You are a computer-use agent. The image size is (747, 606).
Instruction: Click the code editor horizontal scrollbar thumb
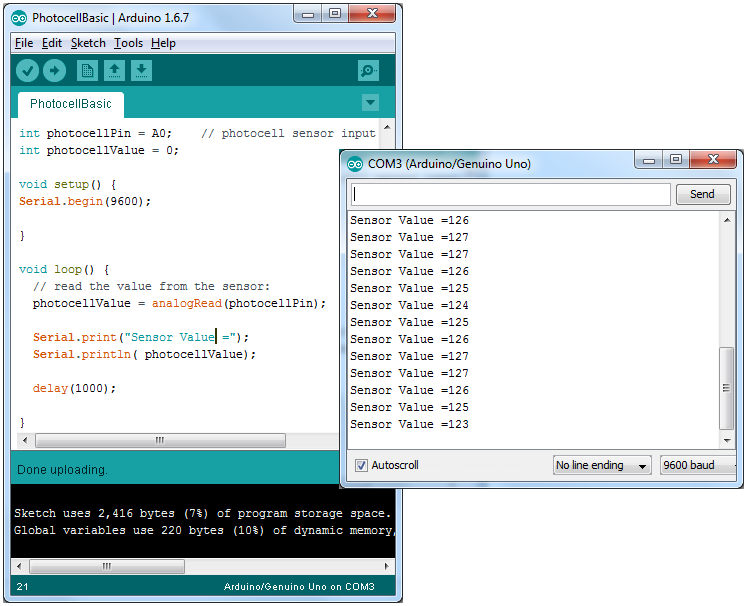click(x=161, y=441)
